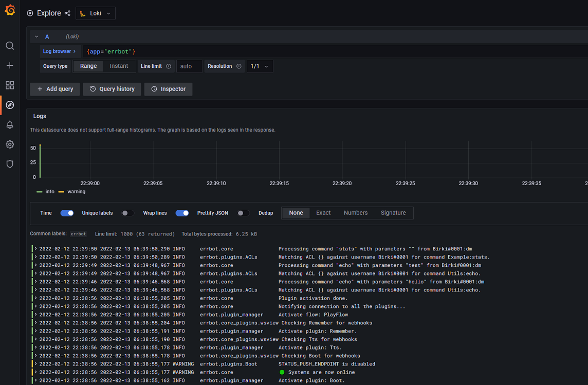The image size is (588, 385).
Task: Open the Configuration gear icon
Action: click(10, 144)
